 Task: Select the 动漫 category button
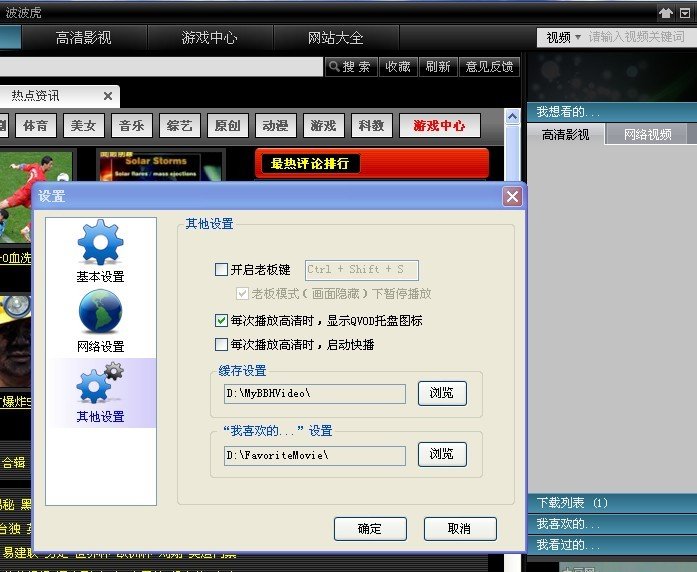point(276,126)
